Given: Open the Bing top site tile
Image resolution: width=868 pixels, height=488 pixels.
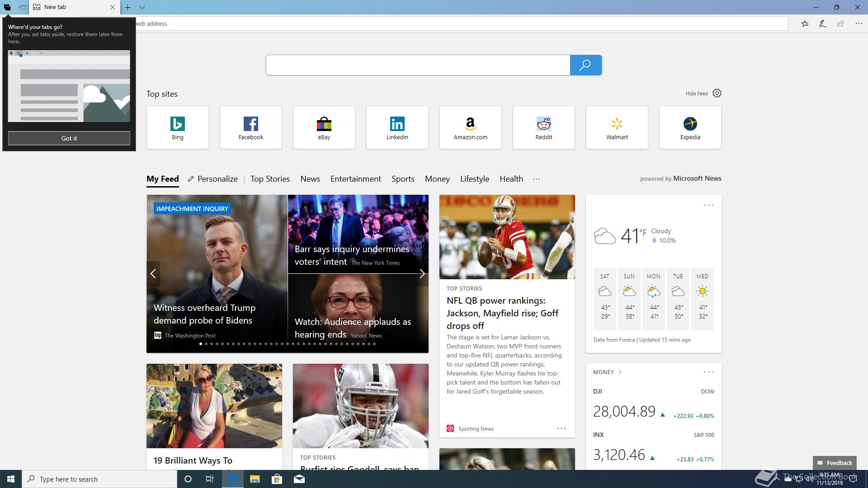Looking at the screenshot, I should [178, 127].
